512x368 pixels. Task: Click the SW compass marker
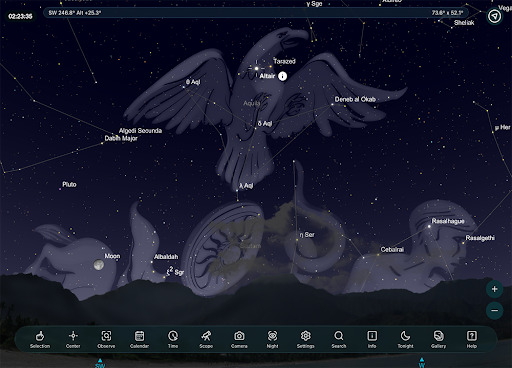(x=100, y=363)
